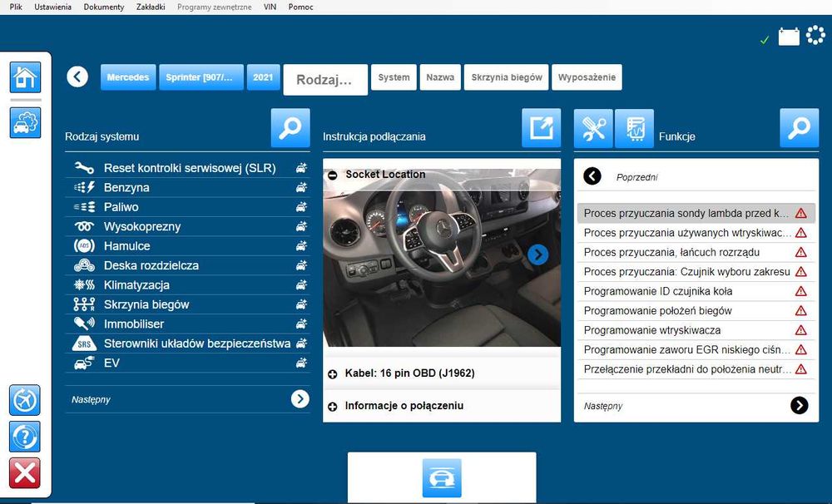Select Immobiliser system type
The width and height of the screenshot is (832, 504).
(x=187, y=324)
